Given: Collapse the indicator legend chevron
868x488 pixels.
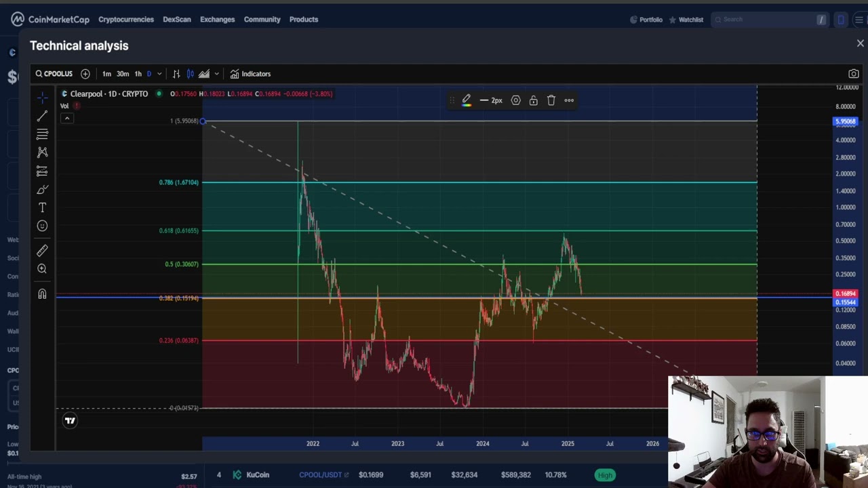Looking at the screenshot, I should click(x=67, y=118).
